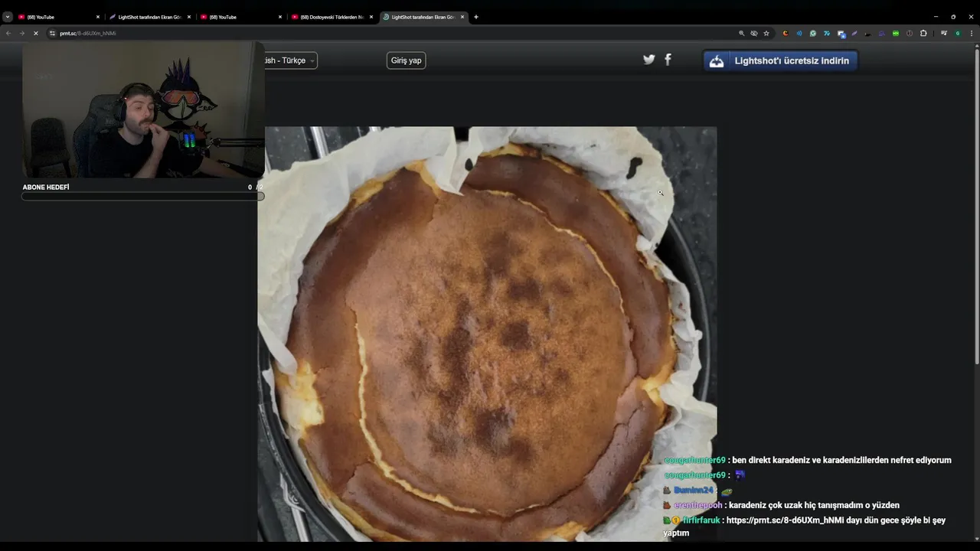The width and height of the screenshot is (980, 551).
Task: Click the zoom magnifier icon in address bar
Action: 741,34
